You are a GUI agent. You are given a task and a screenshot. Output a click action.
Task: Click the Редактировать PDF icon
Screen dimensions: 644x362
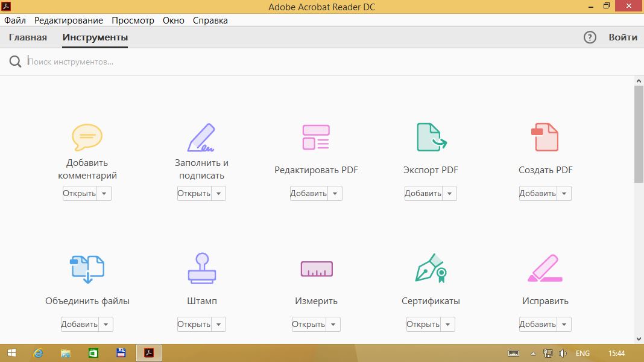316,137
